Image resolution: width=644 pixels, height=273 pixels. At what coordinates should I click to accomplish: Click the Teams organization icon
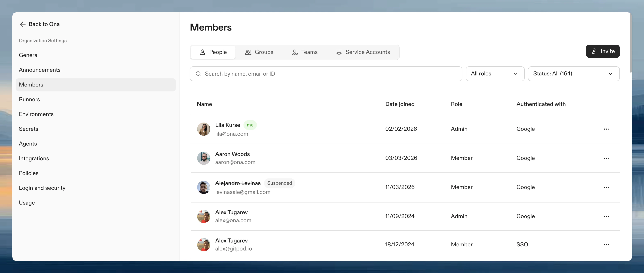click(x=295, y=52)
